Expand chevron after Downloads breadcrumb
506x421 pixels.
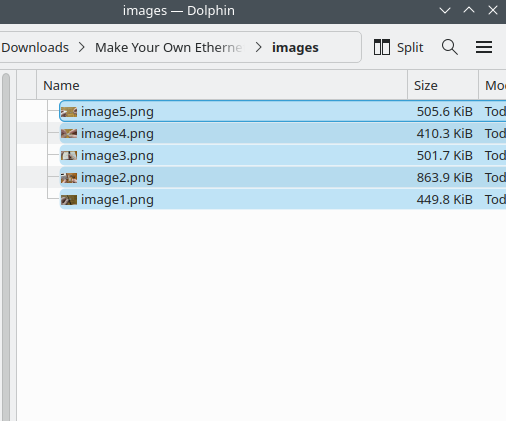pyautogui.click(x=82, y=47)
